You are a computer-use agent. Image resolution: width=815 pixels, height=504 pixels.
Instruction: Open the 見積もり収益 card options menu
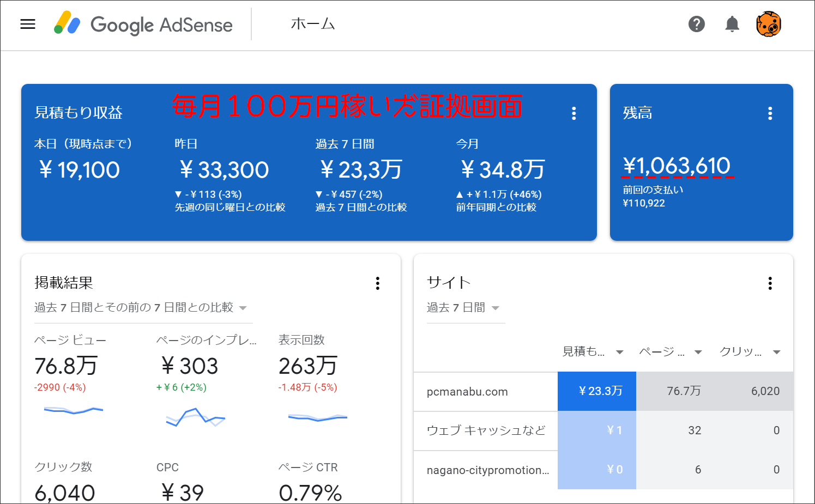pyautogui.click(x=573, y=113)
